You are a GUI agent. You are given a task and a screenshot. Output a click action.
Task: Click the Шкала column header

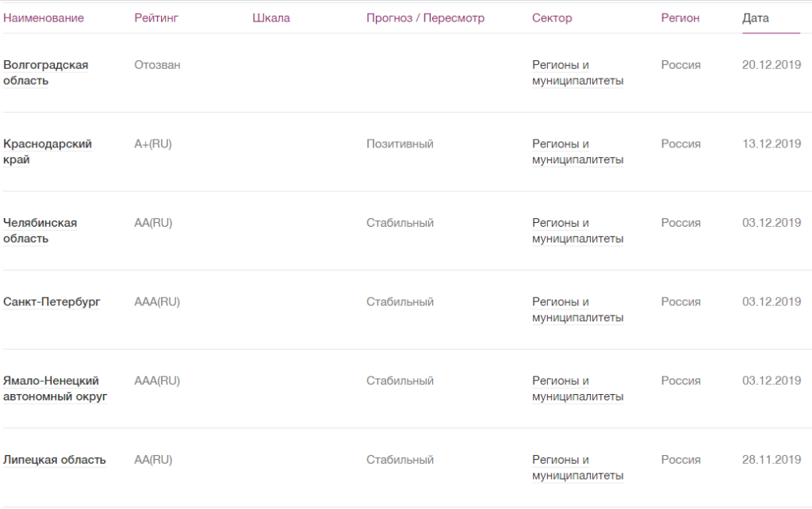[x=271, y=18]
